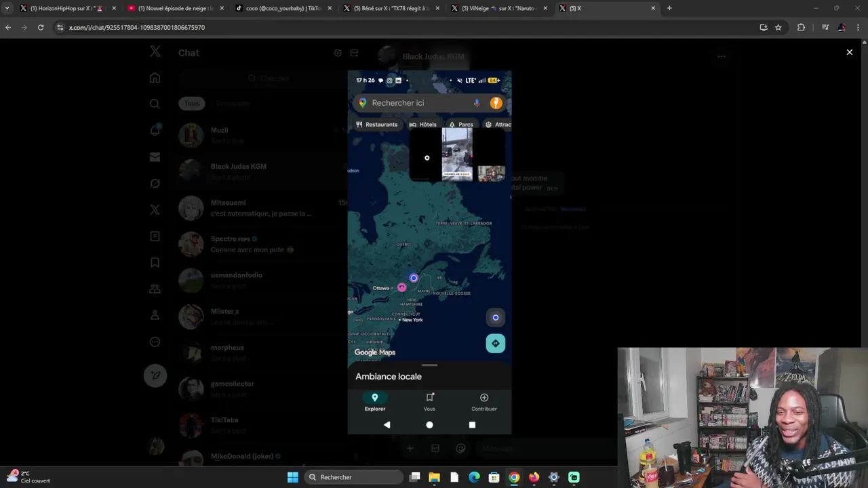Open the TikiTaka conversation

click(261, 426)
